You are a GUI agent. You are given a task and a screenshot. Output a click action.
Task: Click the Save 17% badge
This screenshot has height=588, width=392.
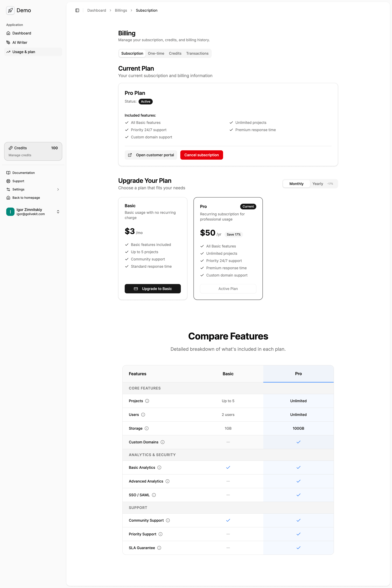(x=233, y=234)
